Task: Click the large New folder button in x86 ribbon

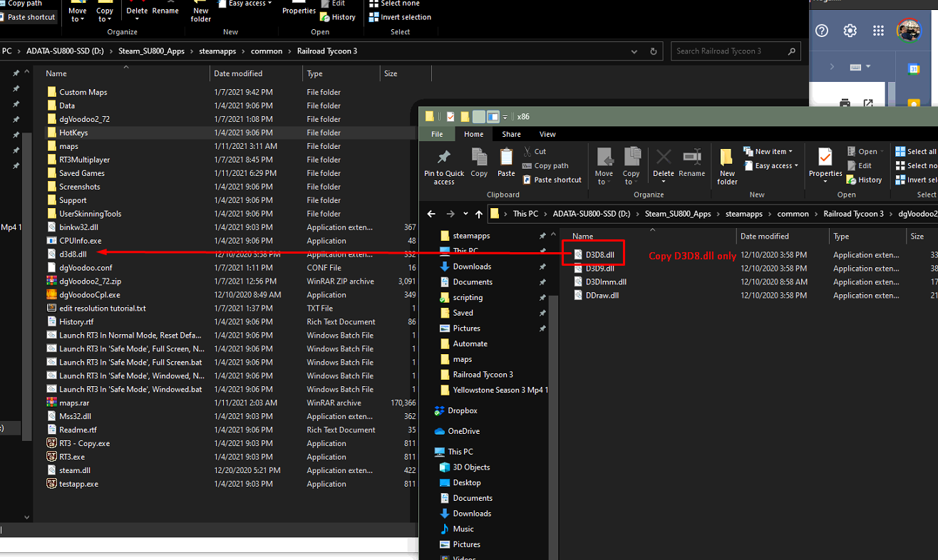Action: pos(727,167)
